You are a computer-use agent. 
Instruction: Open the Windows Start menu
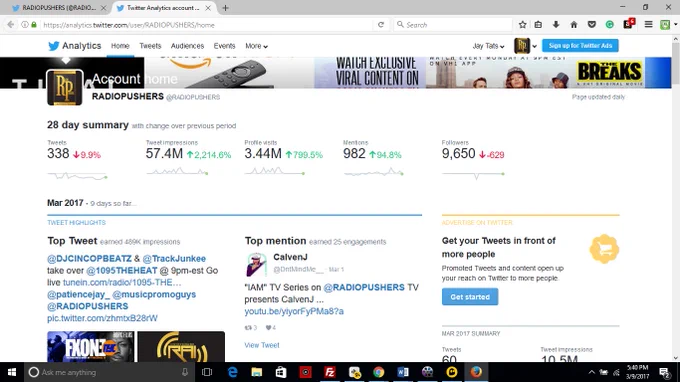[12, 372]
